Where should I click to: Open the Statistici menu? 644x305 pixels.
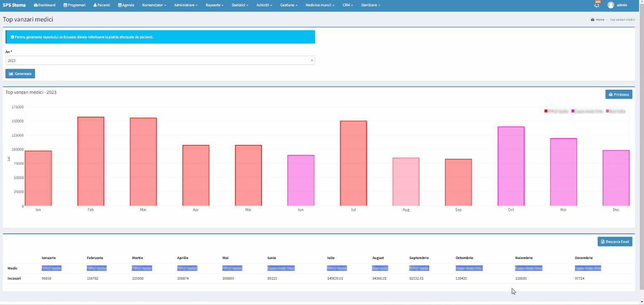pos(240,5)
